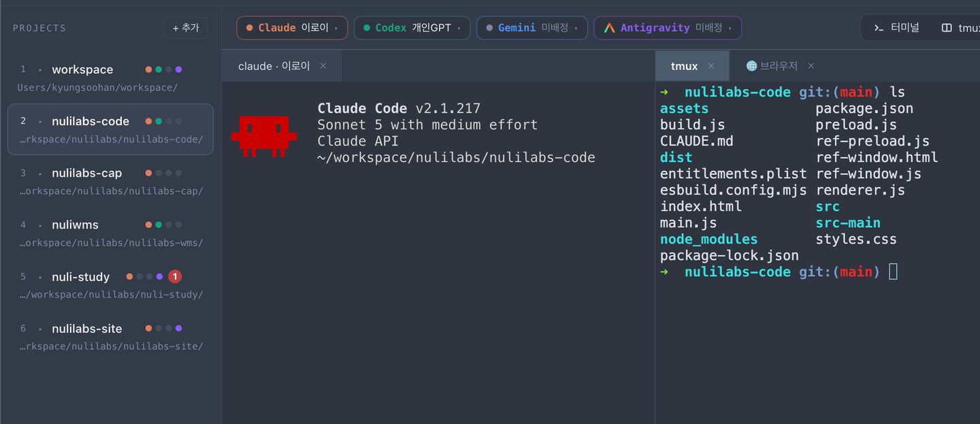980x424 pixels.
Task: Close the claude · 이로이 tab
Action: pos(323,66)
